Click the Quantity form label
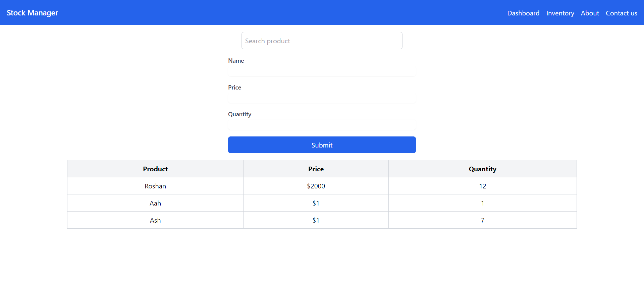The width and height of the screenshot is (644, 291). (239, 114)
